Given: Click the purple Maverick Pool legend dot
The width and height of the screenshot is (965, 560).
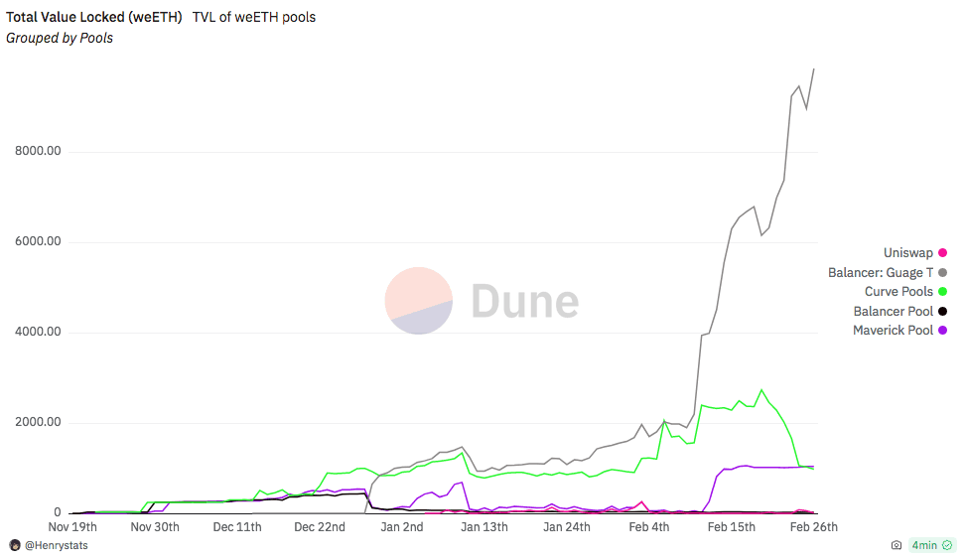Looking at the screenshot, I should [942, 331].
